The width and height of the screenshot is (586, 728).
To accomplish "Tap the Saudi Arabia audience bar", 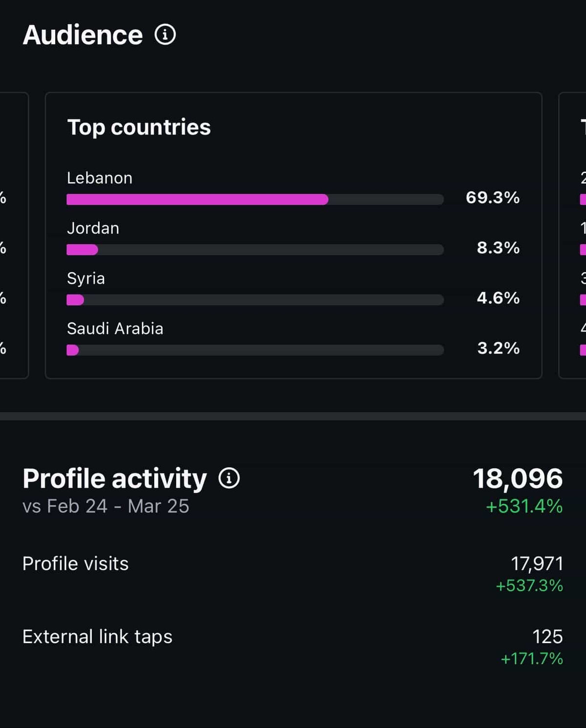I will (255, 350).
